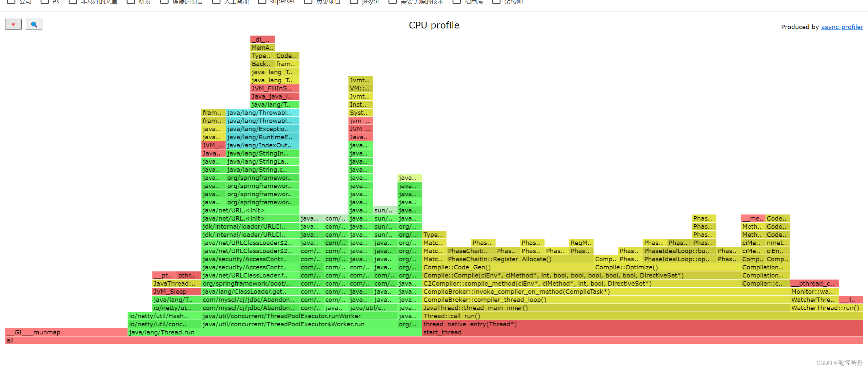Enable the jasypt checkbox
This screenshot has height=369, width=868.
[x=354, y=2]
